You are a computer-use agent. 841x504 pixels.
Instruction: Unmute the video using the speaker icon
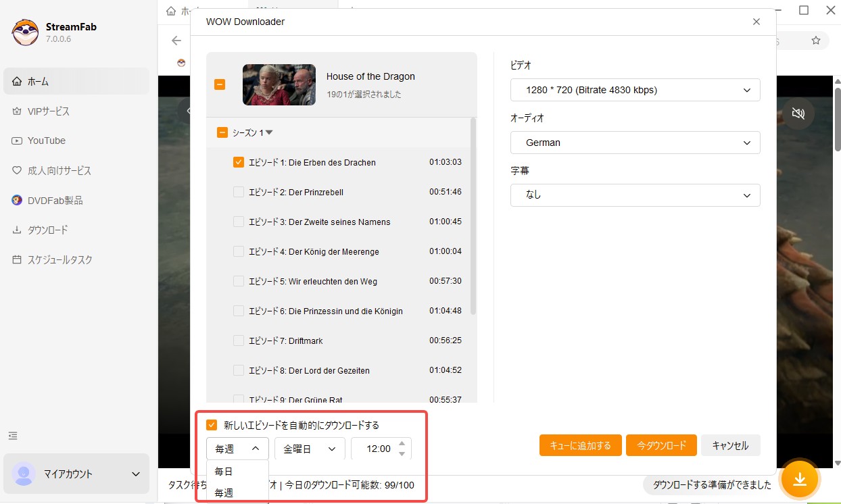798,114
